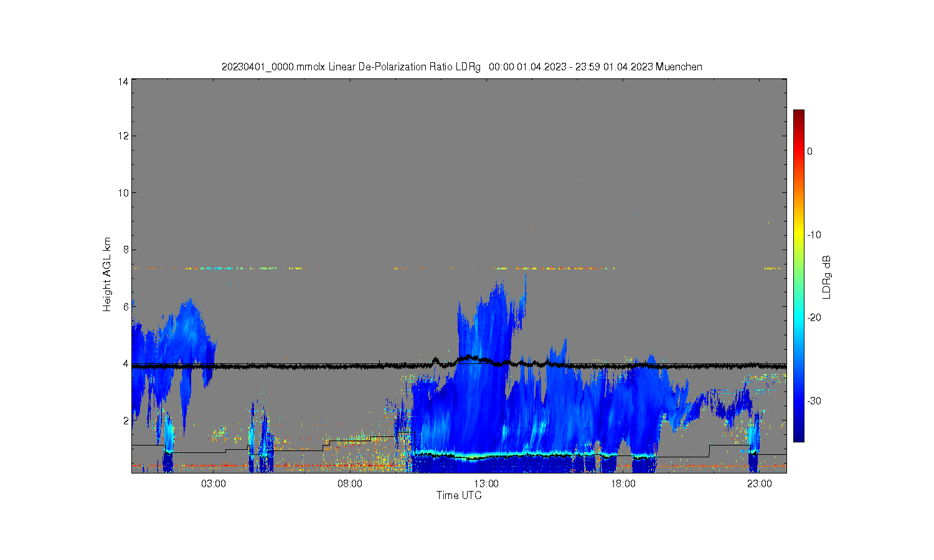Click the colorbar value -30
The image size is (934, 560).
pos(814,401)
